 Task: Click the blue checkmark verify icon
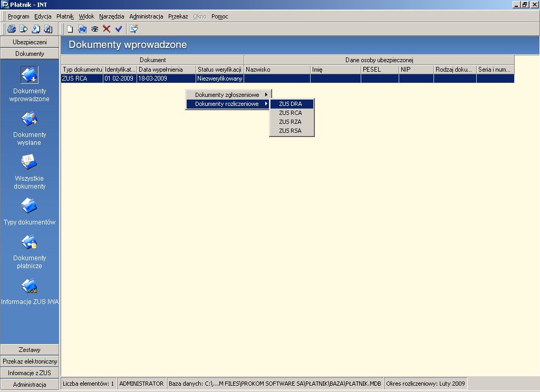(119, 29)
